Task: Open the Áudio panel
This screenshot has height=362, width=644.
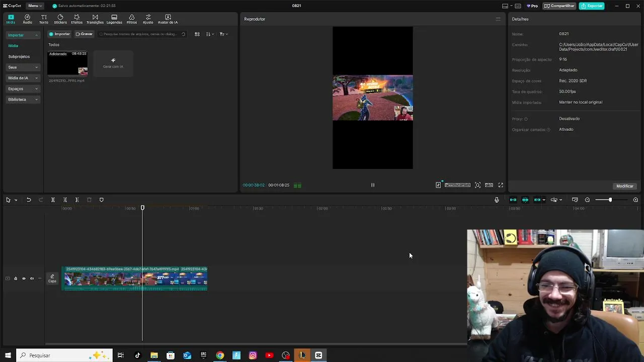Action: 27,19
